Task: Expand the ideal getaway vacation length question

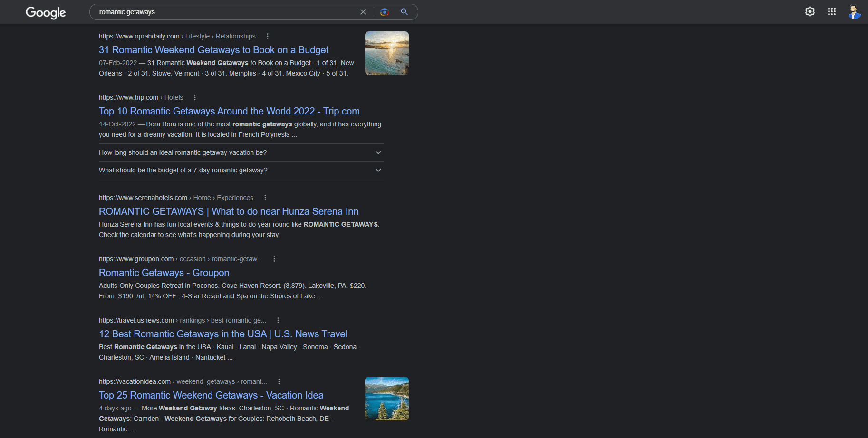Action: (378, 152)
